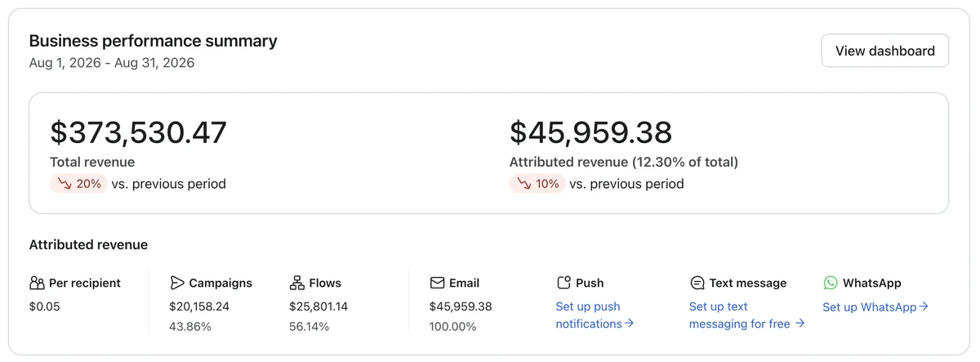The image size is (980, 362).
Task: Click the Email percentage 100.00%
Action: coord(452,327)
